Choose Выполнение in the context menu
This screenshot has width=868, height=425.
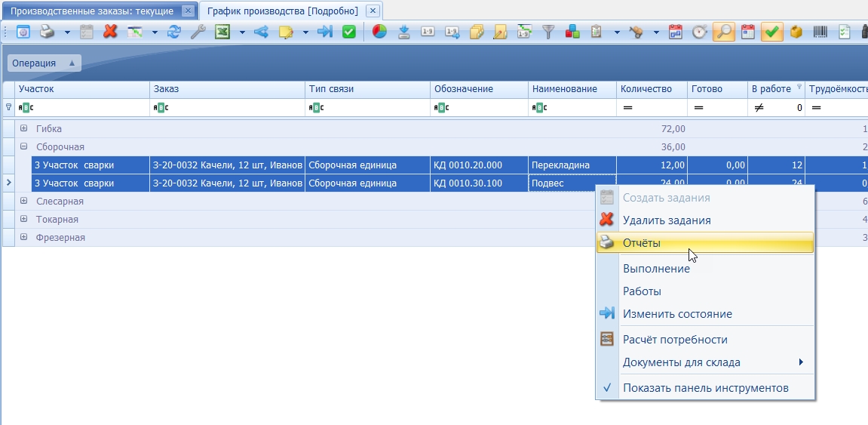[x=705, y=269]
